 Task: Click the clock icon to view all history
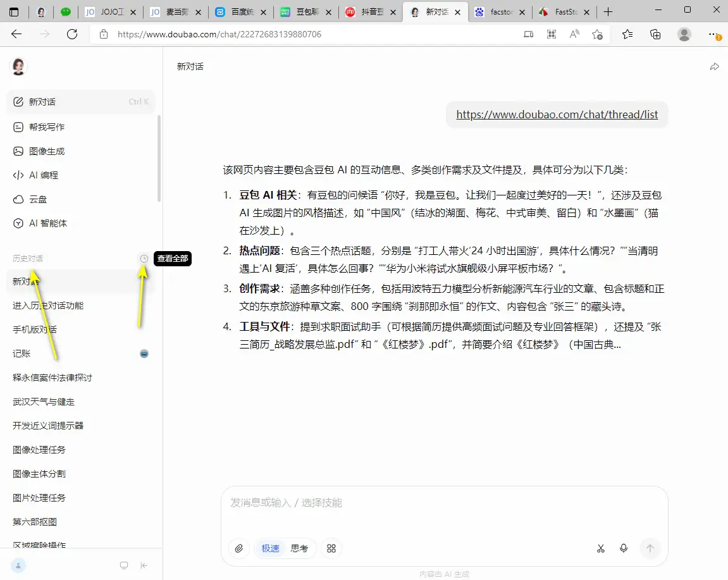coord(144,259)
